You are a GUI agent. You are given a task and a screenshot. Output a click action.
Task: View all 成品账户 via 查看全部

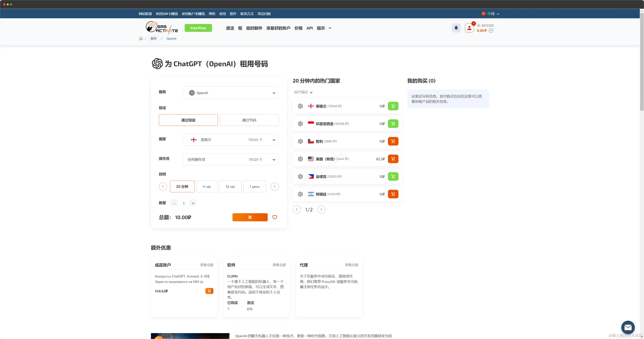[207, 265]
